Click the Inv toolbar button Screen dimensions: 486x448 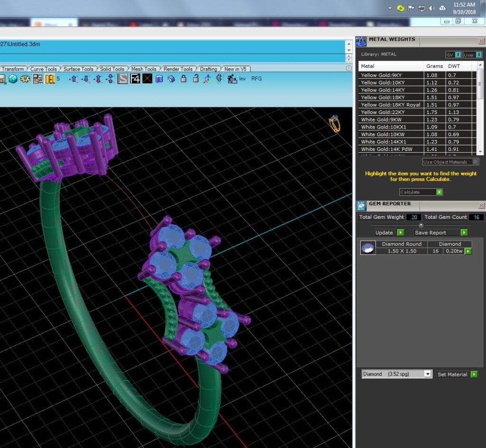coord(243,79)
